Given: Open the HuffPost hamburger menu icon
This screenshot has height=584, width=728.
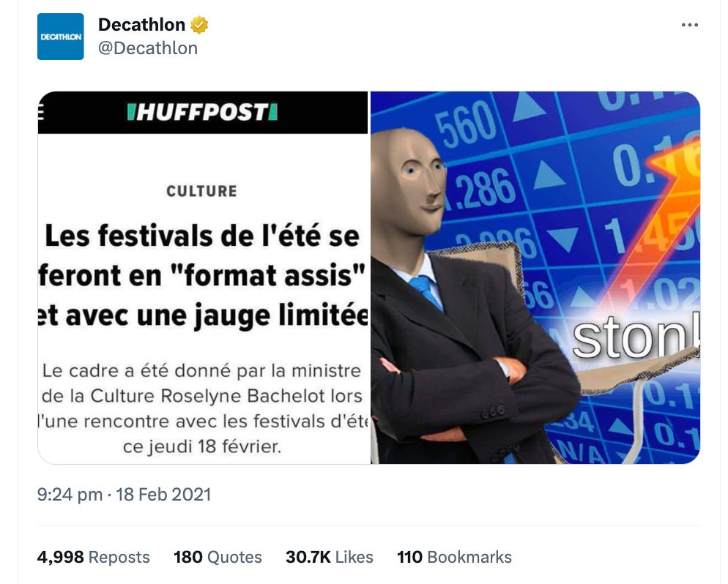Looking at the screenshot, I should 40,112.
